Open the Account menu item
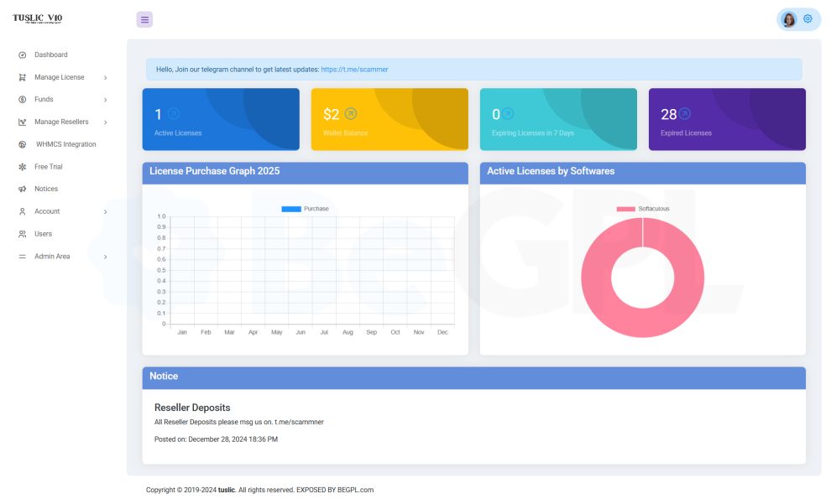Screen dimensions: 831x504 48,211
